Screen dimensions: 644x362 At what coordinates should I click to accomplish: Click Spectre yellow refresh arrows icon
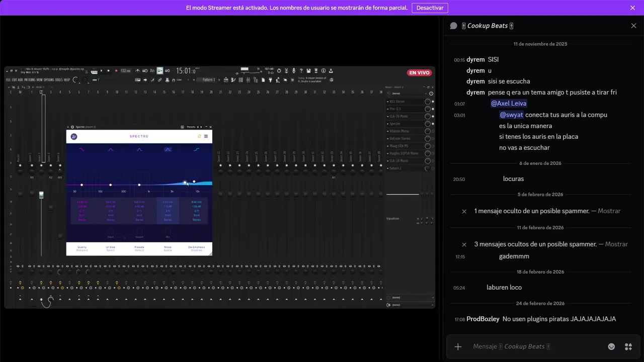coord(199,136)
